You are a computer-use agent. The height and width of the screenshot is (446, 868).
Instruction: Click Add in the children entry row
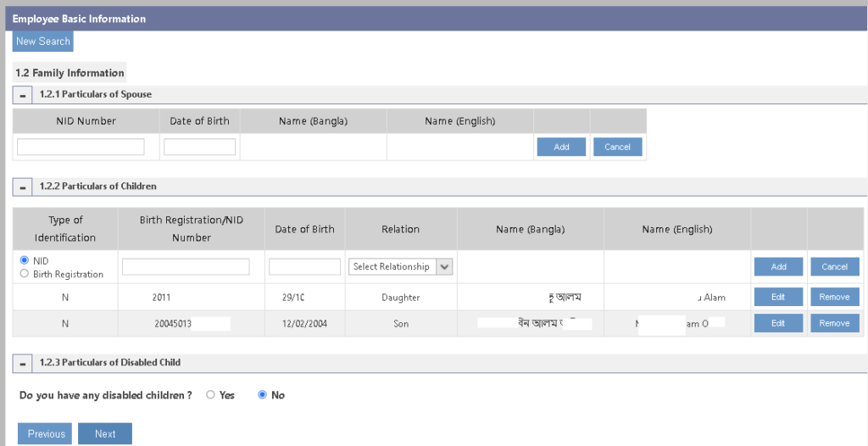tap(778, 266)
